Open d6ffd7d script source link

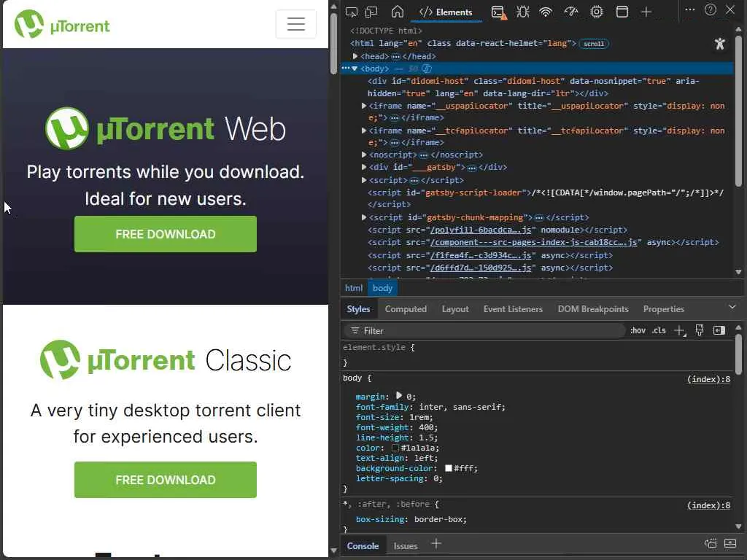click(x=480, y=268)
